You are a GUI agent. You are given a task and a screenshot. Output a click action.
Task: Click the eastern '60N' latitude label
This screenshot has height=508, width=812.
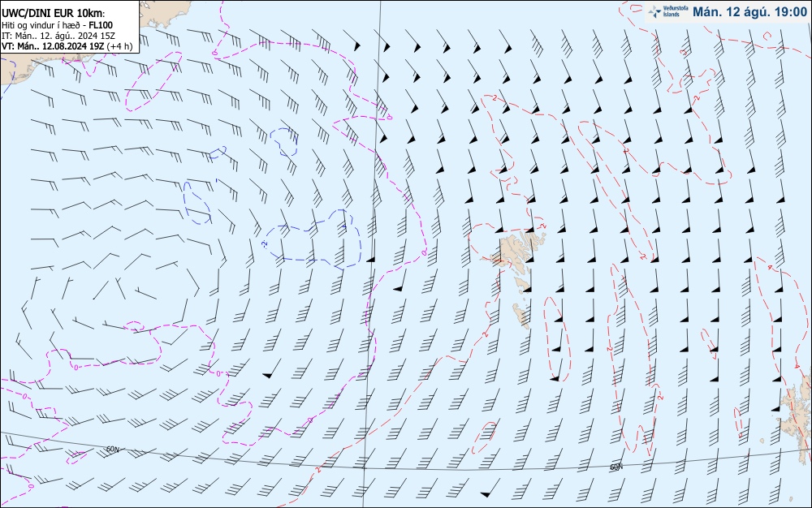coord(616,467)
